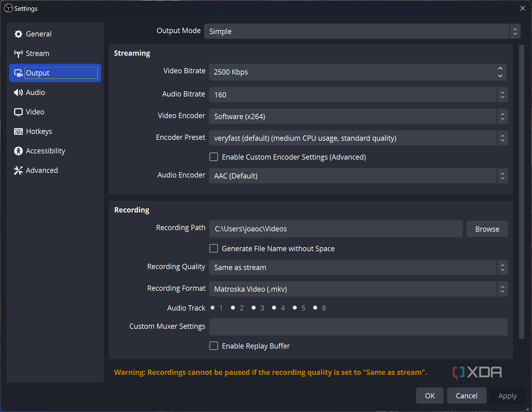
Task: Click the Accessibility person icon
Action: click(19, 151)
